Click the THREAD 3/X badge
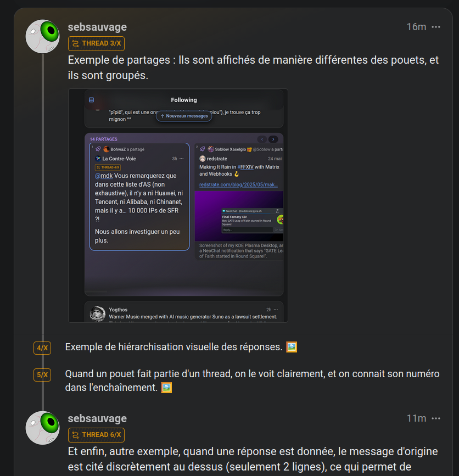Viewport: 459px width, 476px height. tap(96, 43)
